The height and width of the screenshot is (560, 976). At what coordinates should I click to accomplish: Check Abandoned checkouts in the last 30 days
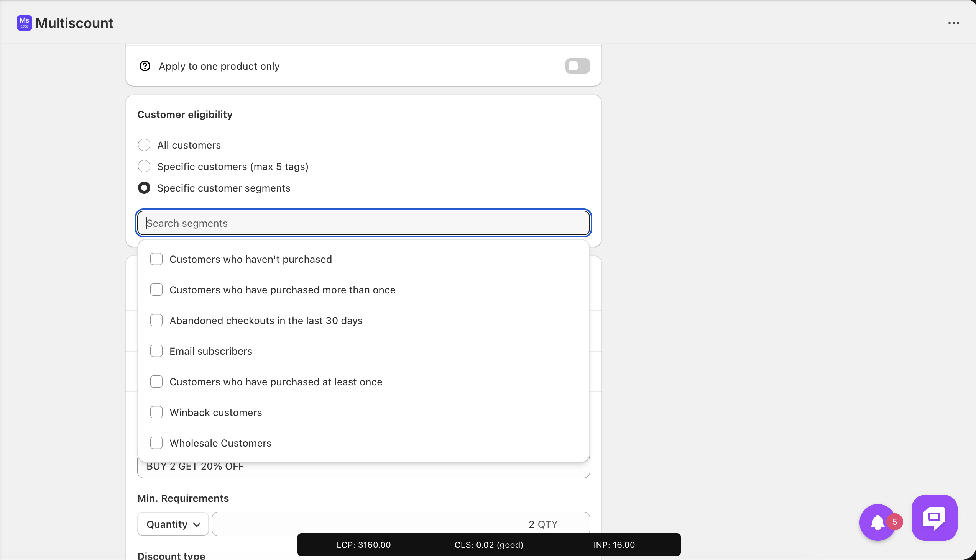click(156, 320)
